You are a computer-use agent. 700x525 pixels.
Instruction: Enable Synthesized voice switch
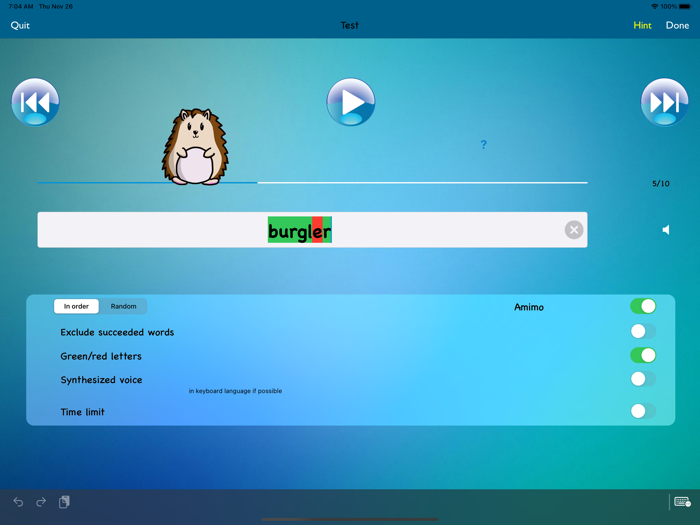tap(643, 379)
